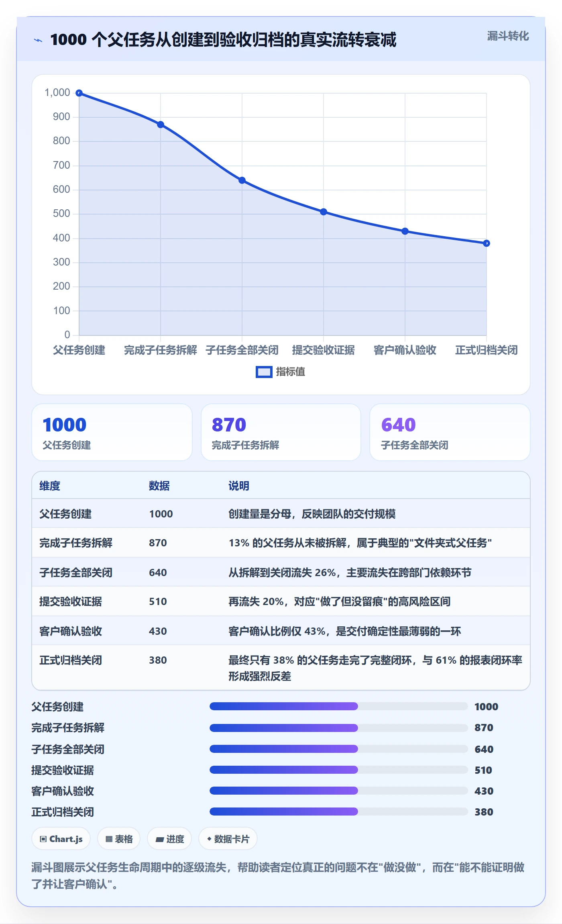Click chart point for 父任务创建

click(79, 93)
